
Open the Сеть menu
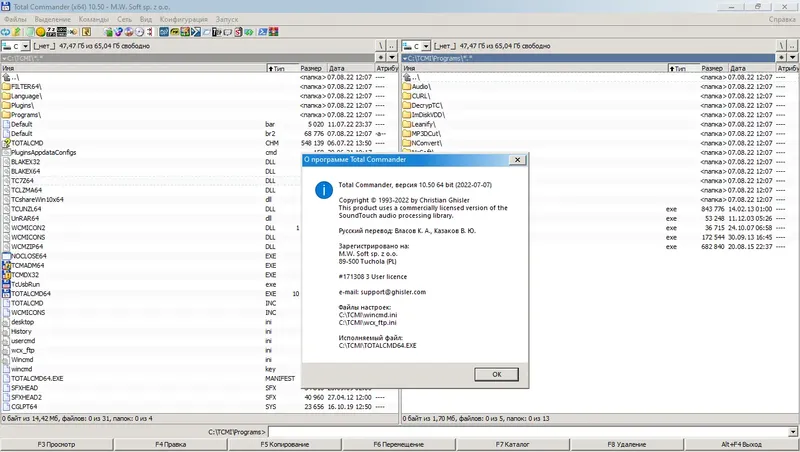click(x=124, y=19)
